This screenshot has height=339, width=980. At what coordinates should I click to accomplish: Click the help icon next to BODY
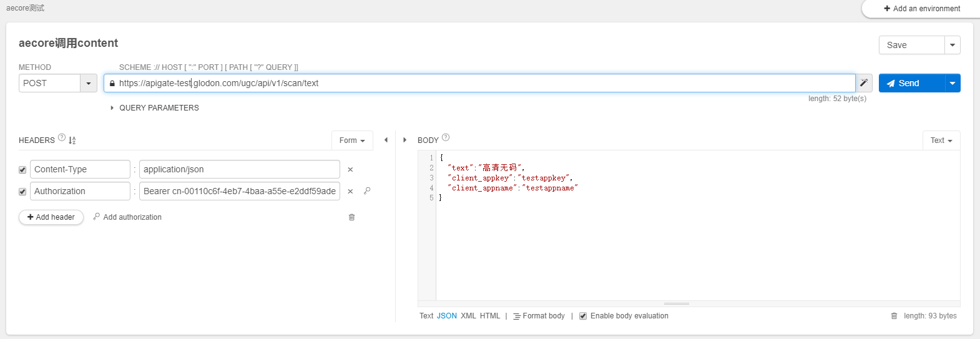[446, 137]
